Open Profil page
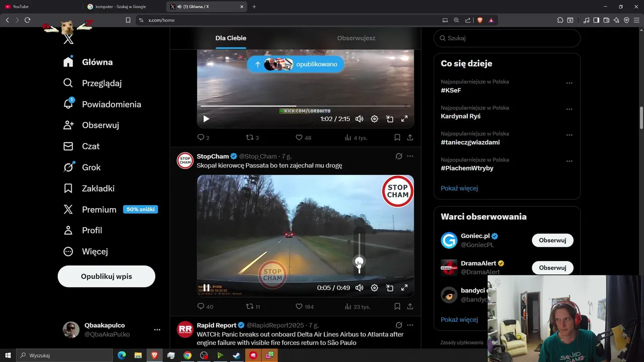Viewport: 644px width, 362px height. 83,230
